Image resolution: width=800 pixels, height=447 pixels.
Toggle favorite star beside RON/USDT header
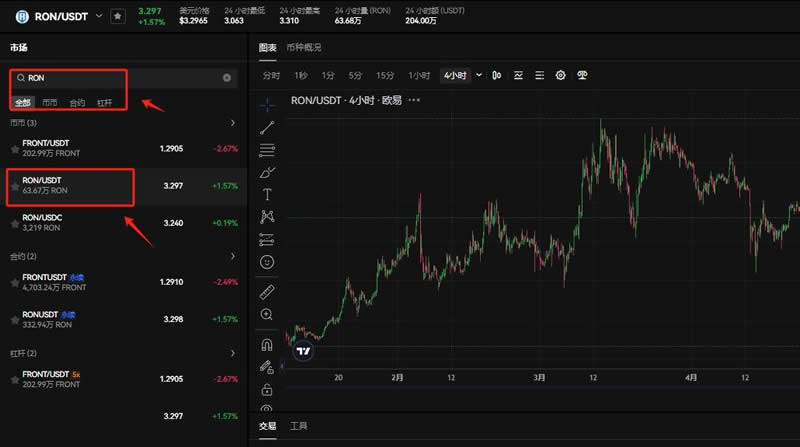coord(118,16)
